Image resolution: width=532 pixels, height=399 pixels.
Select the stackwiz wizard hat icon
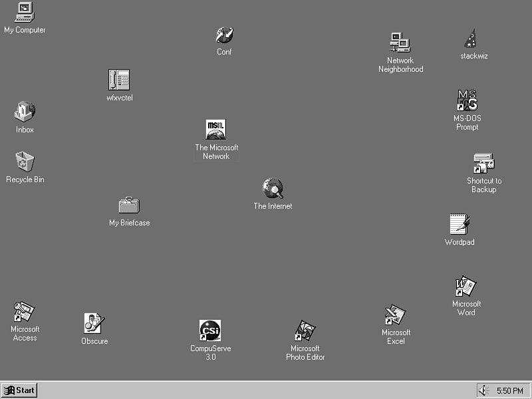tap(471, 39)
